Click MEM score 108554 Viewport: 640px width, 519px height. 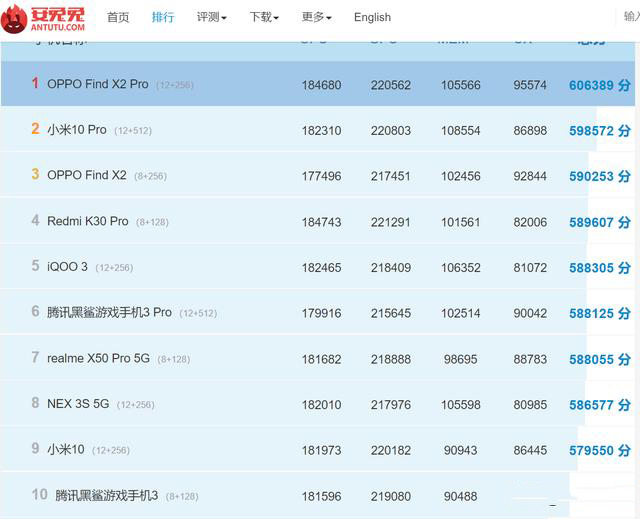pos(460,131)
